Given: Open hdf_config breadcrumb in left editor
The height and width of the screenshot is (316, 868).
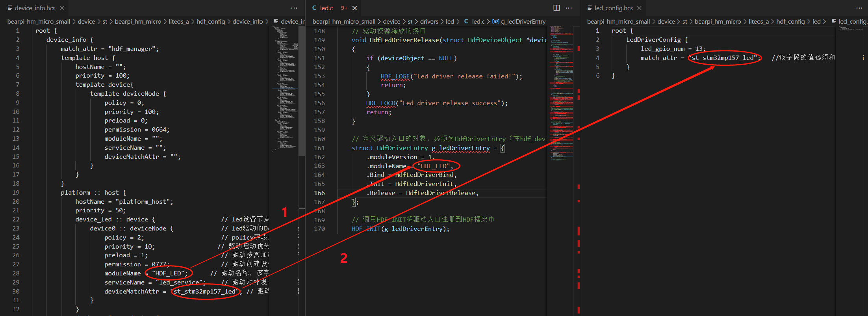Looking at the screenshot, I should 211,21.
